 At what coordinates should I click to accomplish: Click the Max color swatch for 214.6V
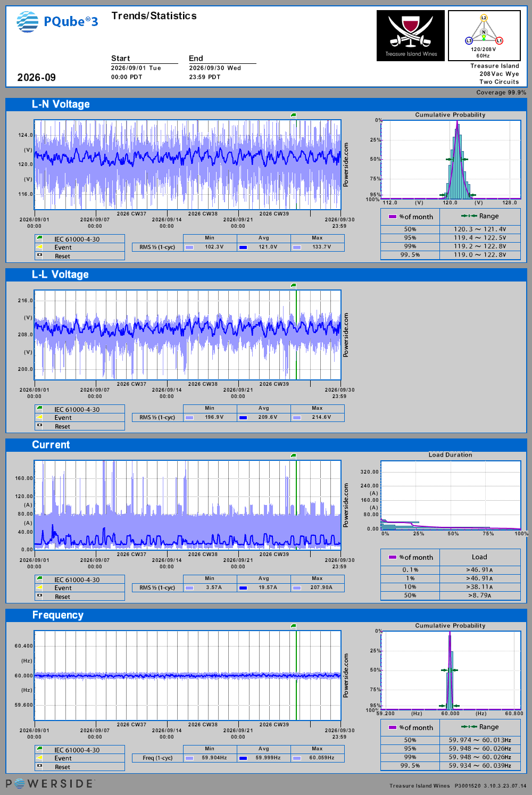tap(297, 417)
